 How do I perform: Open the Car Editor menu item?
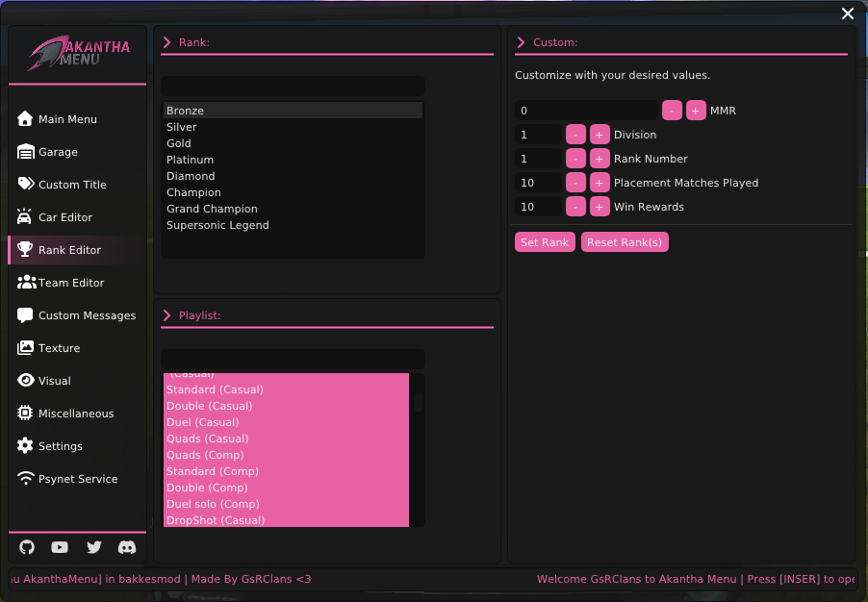point(64,217)
